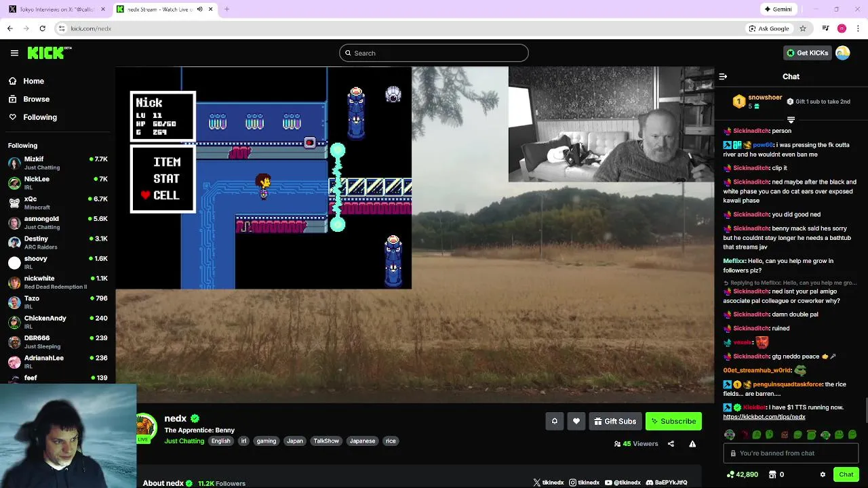This screenshot has height=488, width=868.
Task: Click the Japan tag
Action: (295, 441)
